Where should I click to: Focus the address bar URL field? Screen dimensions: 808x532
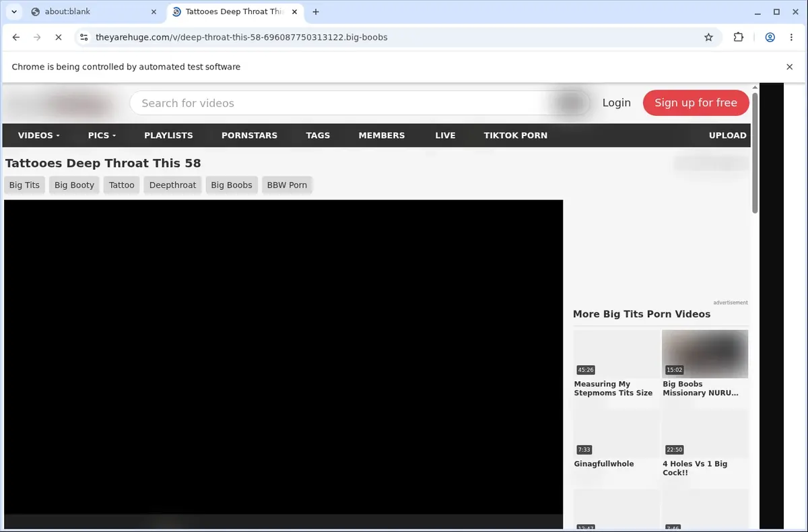397,38
